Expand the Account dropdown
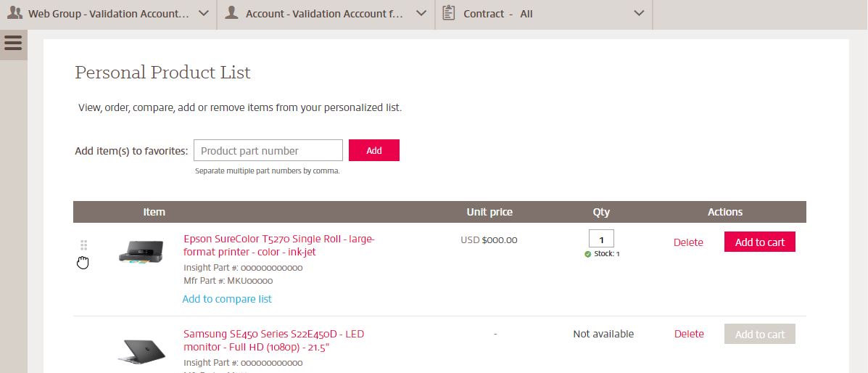The image size is (868, 373). (x=421, y=13)
